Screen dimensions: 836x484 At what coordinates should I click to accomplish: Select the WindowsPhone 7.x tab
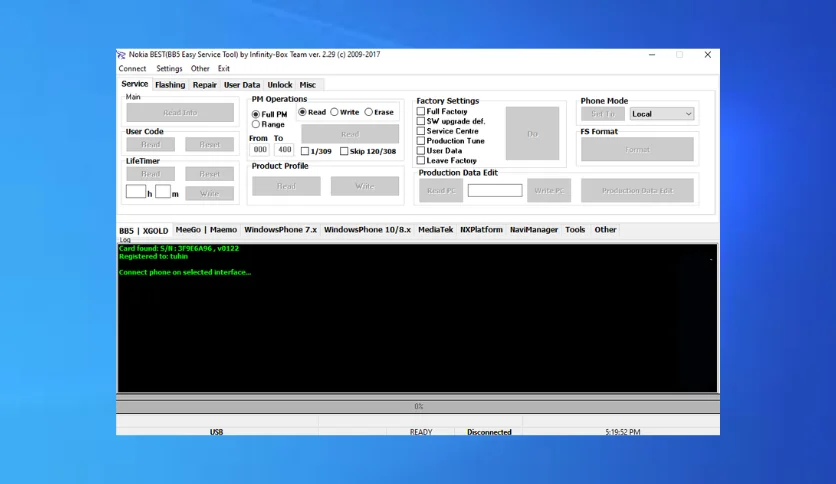pyautogui.click(x=280, y=230)
